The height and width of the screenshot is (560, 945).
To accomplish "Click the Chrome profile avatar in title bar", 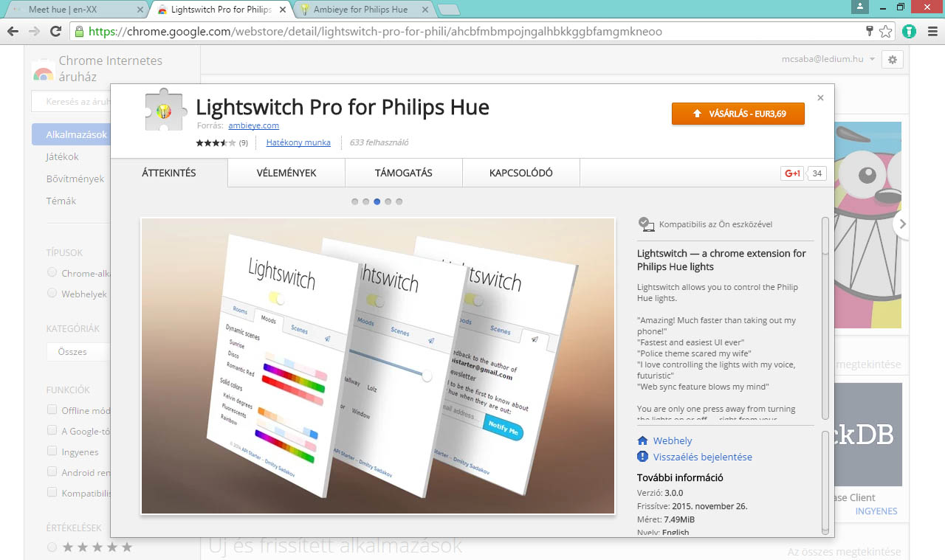I will 859,7.
